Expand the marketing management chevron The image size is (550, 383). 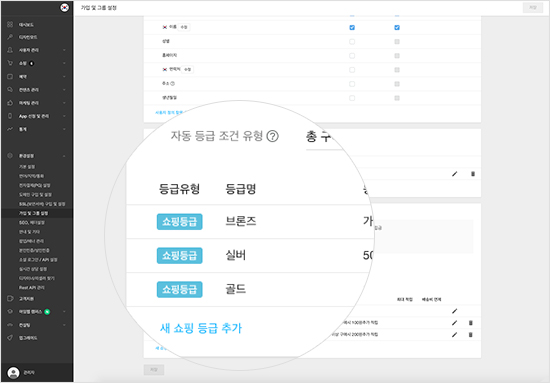(64, 103)
